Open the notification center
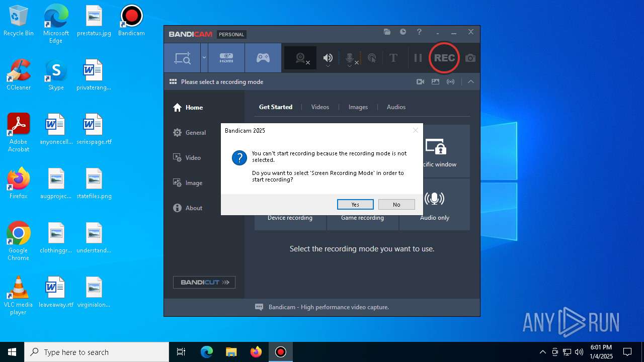Viewport: 644px width, 362px height. coord(627,352)
